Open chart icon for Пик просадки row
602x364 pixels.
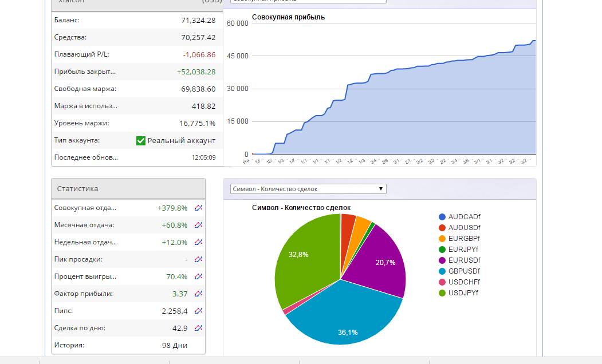[198, 259]
